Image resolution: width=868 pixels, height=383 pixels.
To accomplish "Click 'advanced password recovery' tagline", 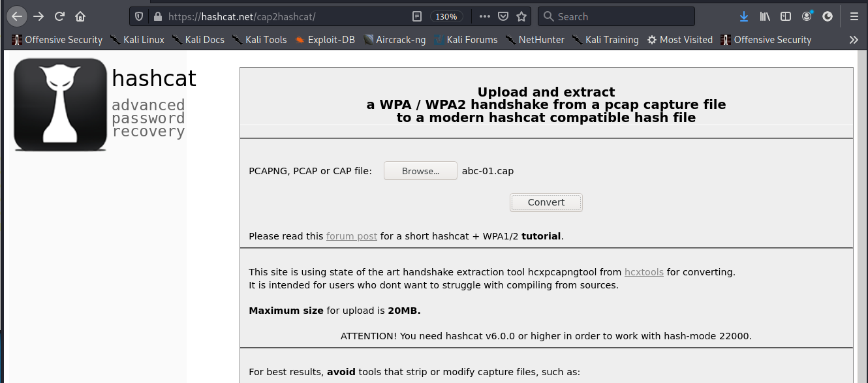I will pos(148,118).
